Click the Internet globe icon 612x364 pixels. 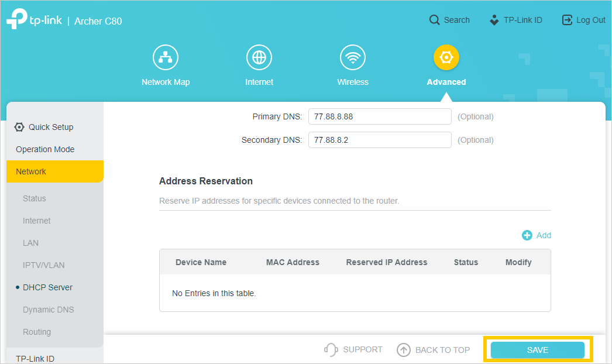259,57
